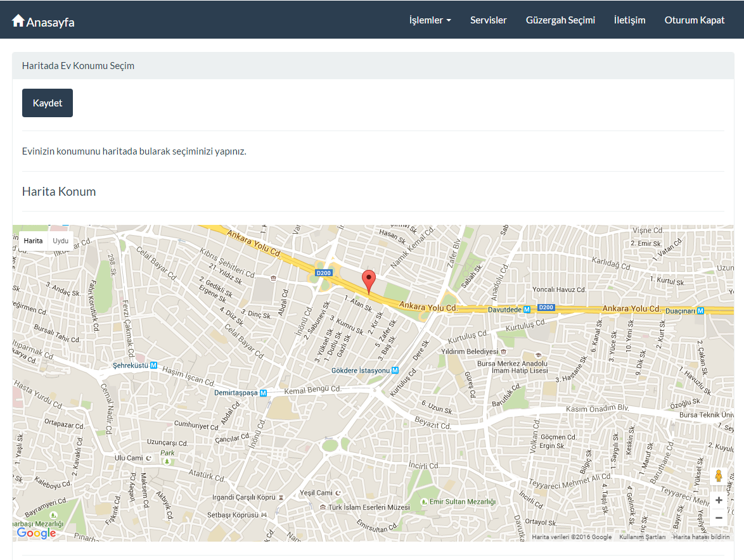Screen dimensions: 744x560
Task: Switch the map to Uydu satellite view
Action: tap(61, 241)
